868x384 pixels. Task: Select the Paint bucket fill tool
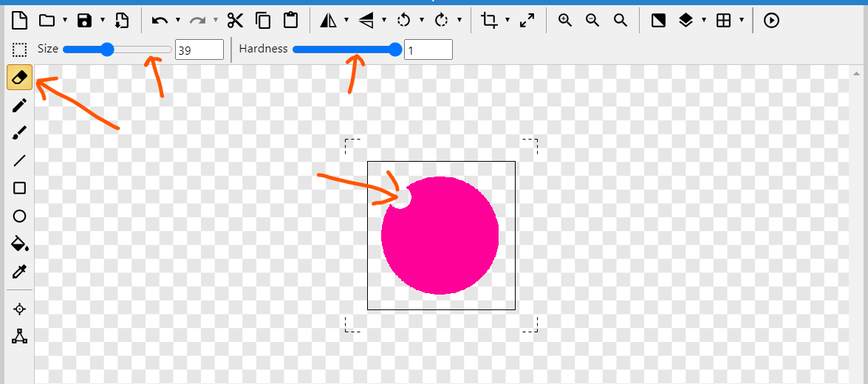coord(20,244)
